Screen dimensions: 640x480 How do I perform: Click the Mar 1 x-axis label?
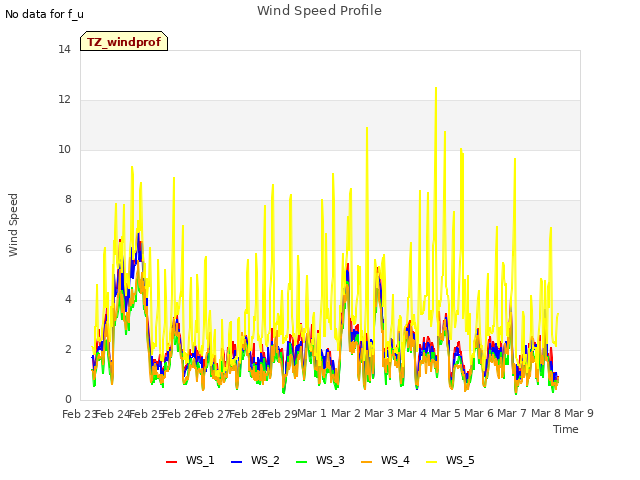312,413
